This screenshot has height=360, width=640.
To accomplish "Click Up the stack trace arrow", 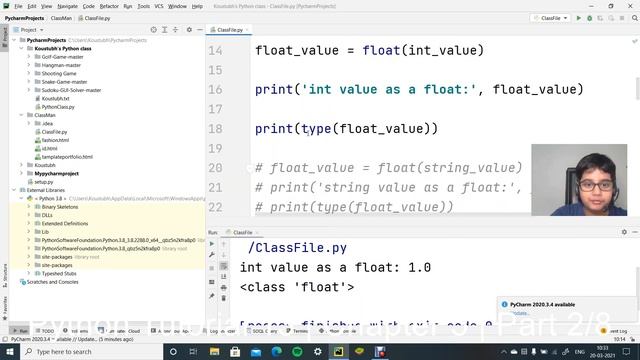I will point(224,244).
